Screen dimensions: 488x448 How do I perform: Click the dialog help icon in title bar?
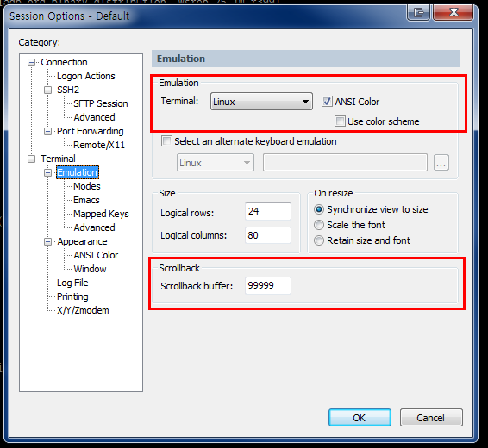419,12
